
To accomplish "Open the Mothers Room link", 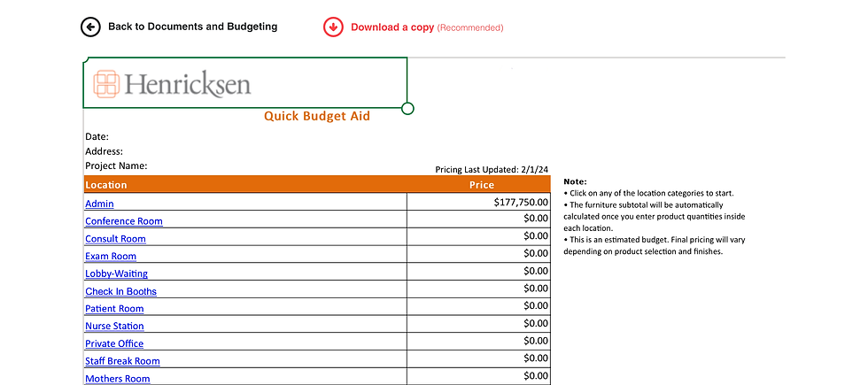I will [x=117, y=379].
